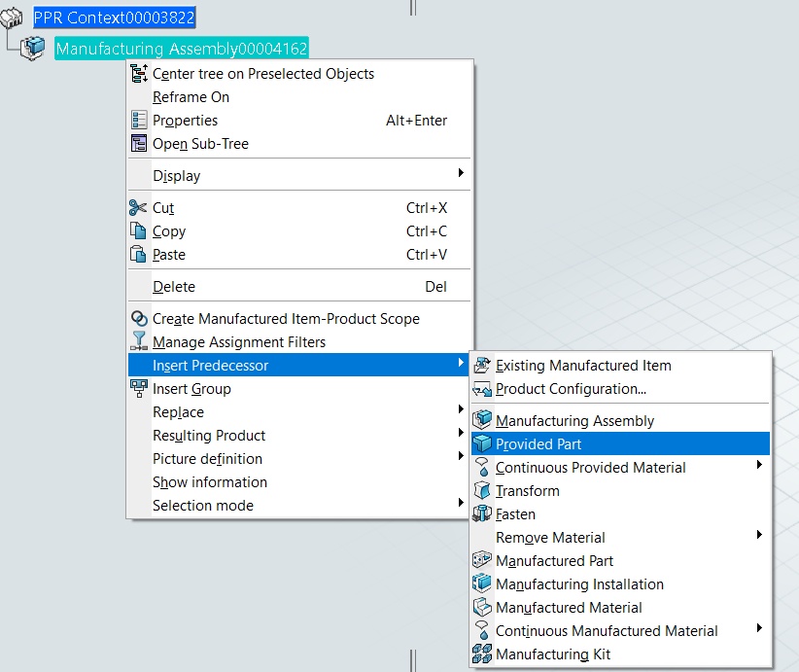The height and width of the screenshot is (672, 799).
Task: Choose Transform from Insert Predecessor submenu
Action: coord(620,490)
